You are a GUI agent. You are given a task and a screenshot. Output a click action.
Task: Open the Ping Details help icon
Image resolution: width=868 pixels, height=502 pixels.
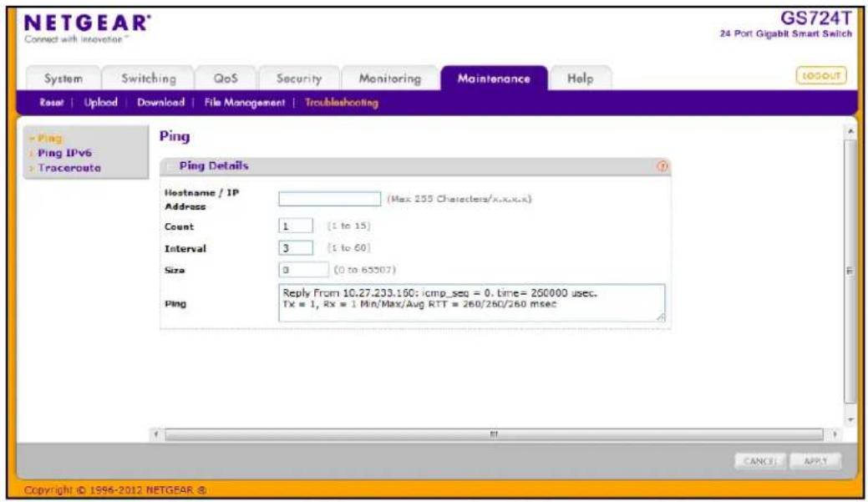point(662,166)
